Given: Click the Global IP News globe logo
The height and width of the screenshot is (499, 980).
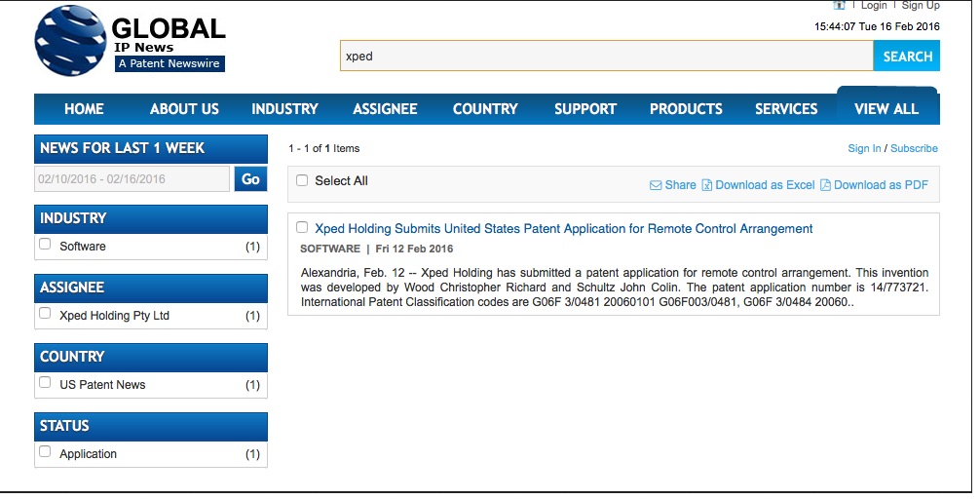Looking at the screenshot, I should tap(70, 41).
